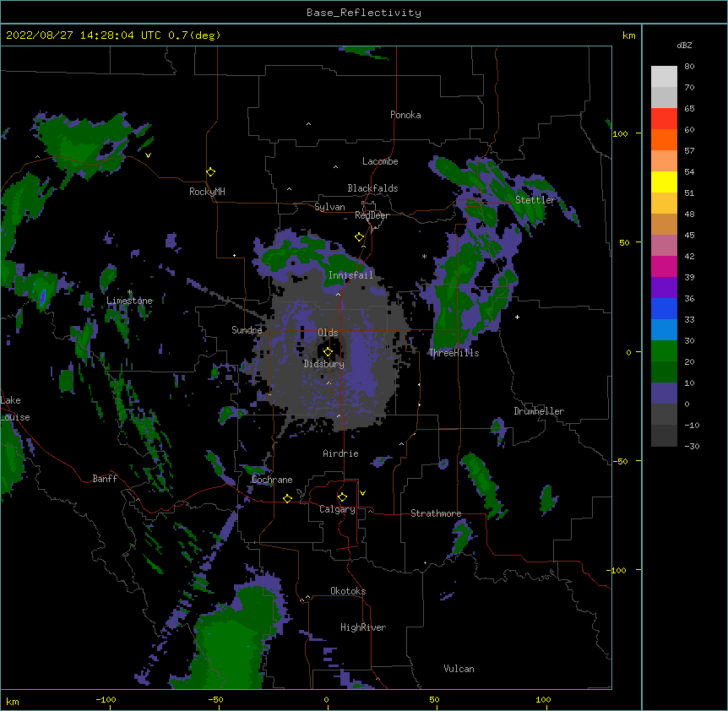Click the Strathmore map label

[x=436, y=513]
